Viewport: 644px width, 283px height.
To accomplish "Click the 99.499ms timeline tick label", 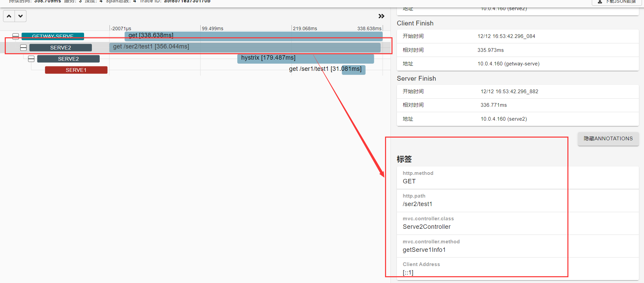I will (x=213, y=28).
